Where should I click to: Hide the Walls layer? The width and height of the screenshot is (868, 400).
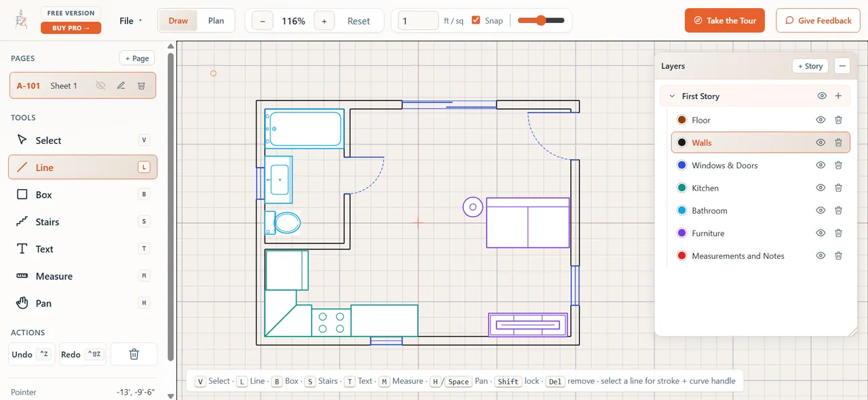821,142
